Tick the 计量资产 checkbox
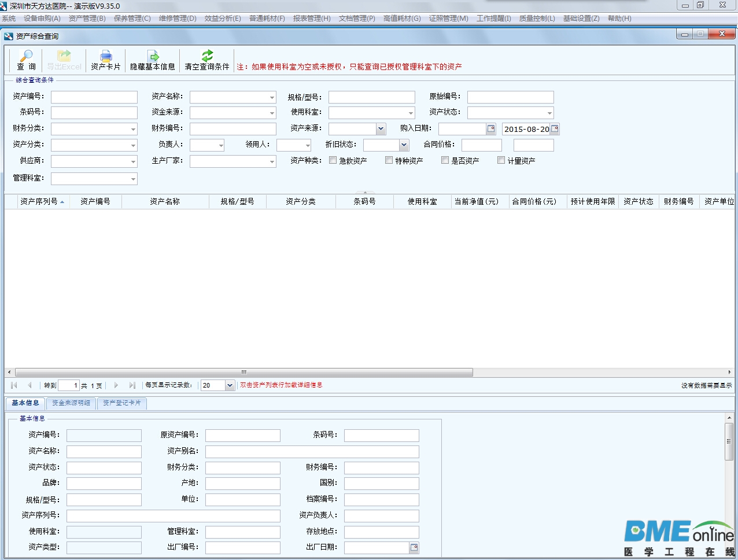 click(x=501, y=160)
